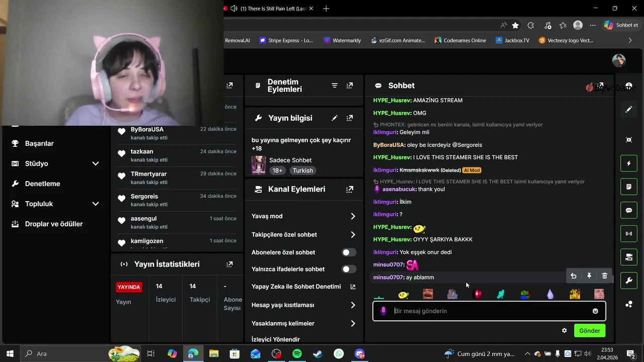Open Hesap yaşı kısıtlaması options
This screenshot has height=362, width=644.
pyautogui.click(x=303, y=305)
